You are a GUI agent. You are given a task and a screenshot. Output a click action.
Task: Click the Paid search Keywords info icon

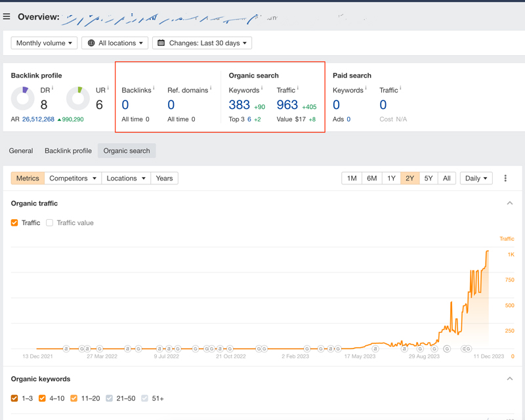click(366, 88)
